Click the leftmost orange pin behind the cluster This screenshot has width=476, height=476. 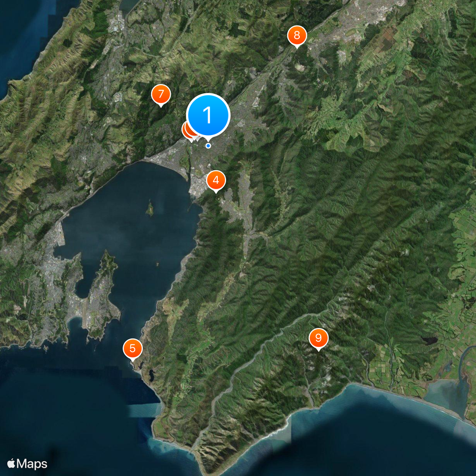(x=183, y=129)
